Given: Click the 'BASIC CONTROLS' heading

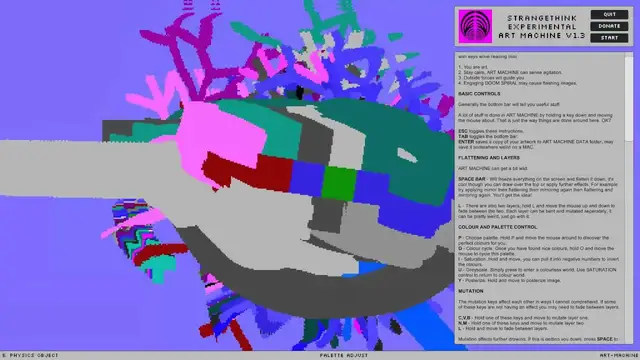Looking at the screenshot, I should pos(479,94).
